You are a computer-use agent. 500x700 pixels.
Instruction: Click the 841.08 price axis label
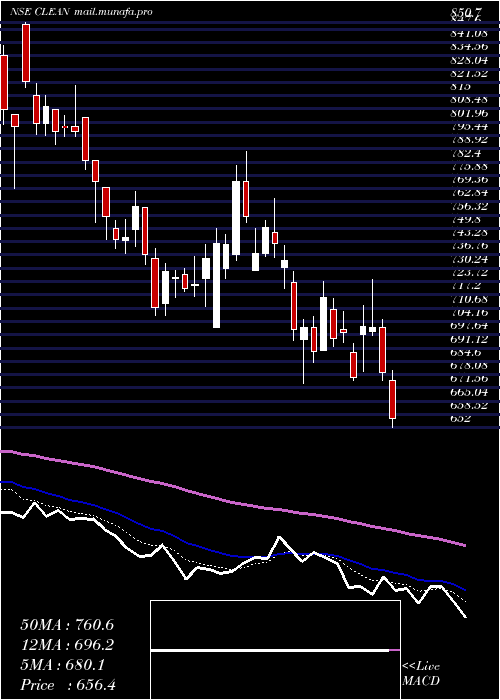469,33
